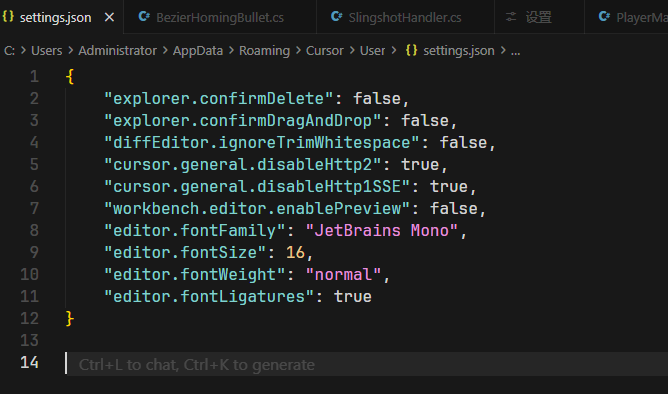Click line number 8 in the gutter
The image size is (668, 394).
[x=34, y=230]
